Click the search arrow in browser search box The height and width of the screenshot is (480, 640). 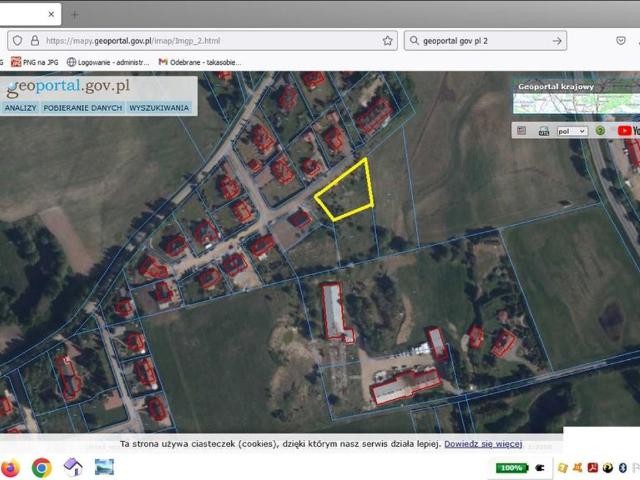(x=558, y=41)
